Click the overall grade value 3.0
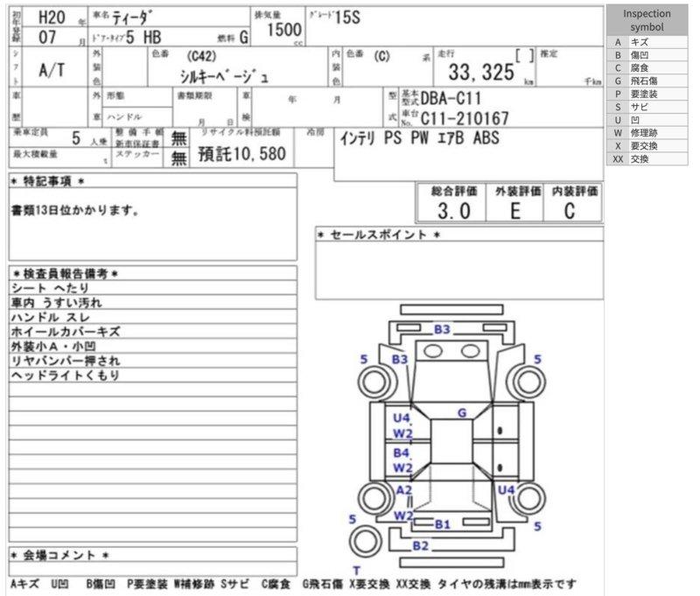Viewport: 700px width, 596px height. 453,210
